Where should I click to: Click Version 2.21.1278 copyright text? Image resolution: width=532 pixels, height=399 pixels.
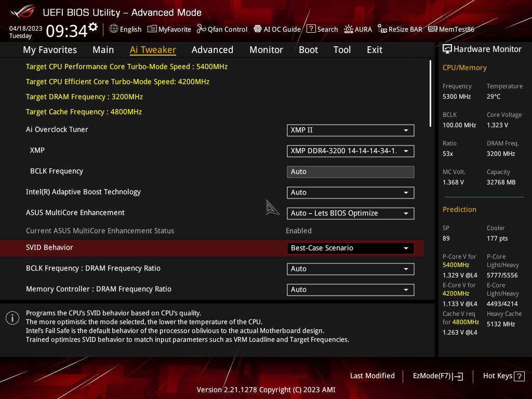[x=266, y=390]
